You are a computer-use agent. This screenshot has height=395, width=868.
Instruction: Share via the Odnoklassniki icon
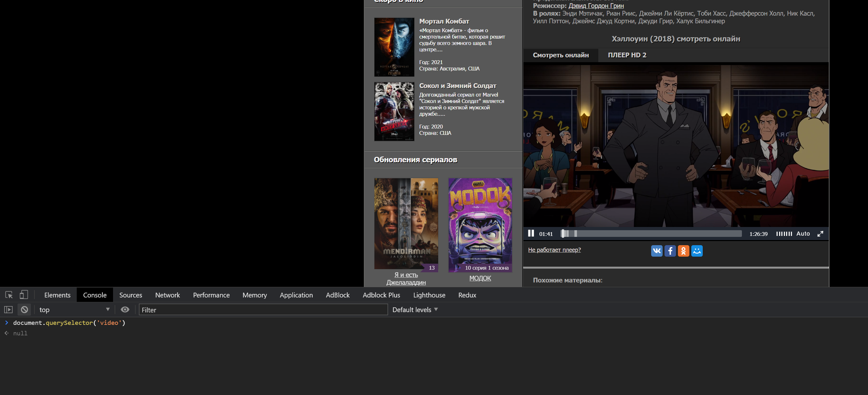(x=683, y=251)
